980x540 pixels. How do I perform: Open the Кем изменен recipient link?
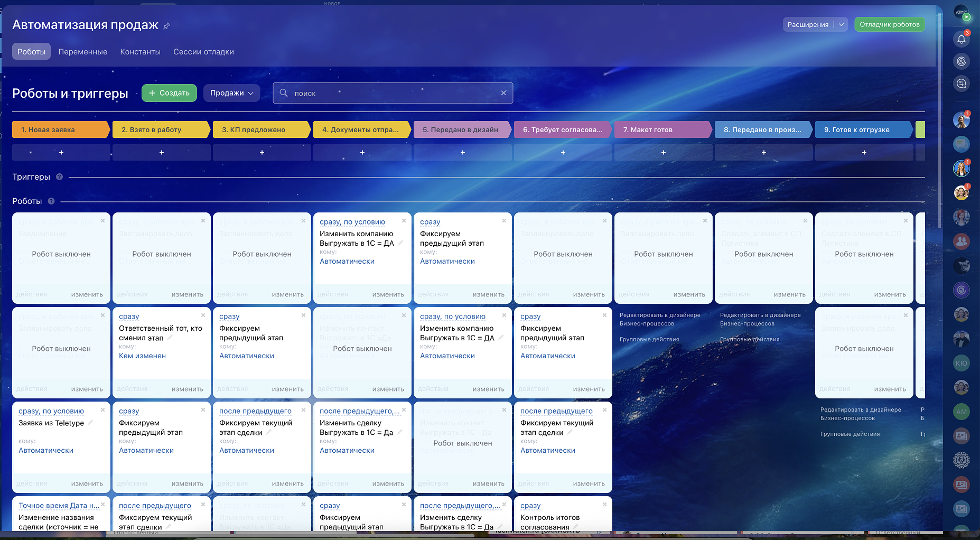(143, 356)
